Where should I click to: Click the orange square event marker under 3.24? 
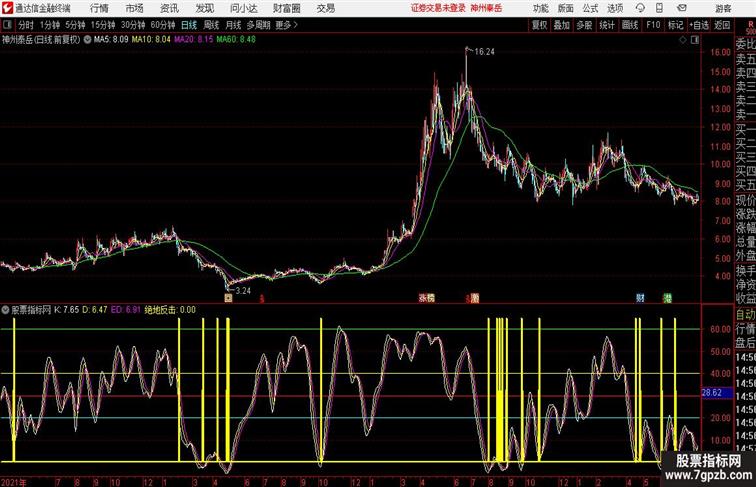click(229, 298)
